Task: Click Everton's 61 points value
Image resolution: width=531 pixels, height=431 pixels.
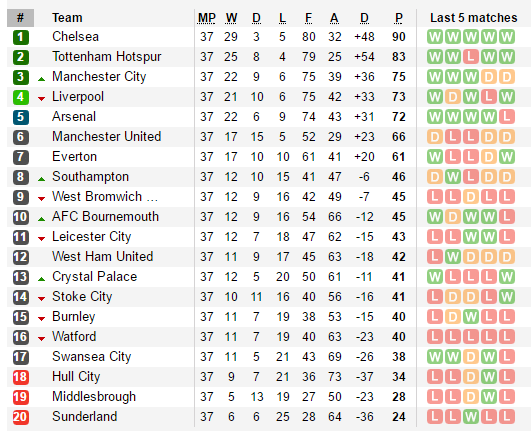Action: coord(399,157)
